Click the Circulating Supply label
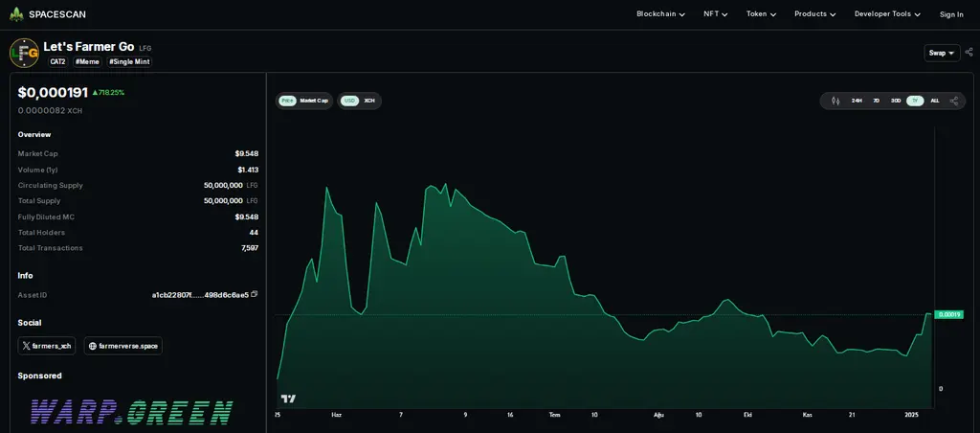This screenshot has width=980, height=433. point(50,185)
